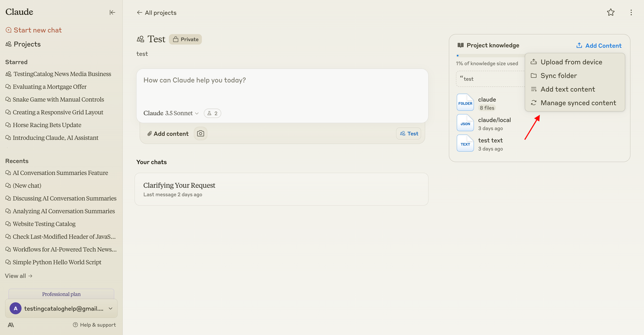The height and width of the screenshot is (335, 644).
Task: Open the collaborators count popover
Action: 214,113
